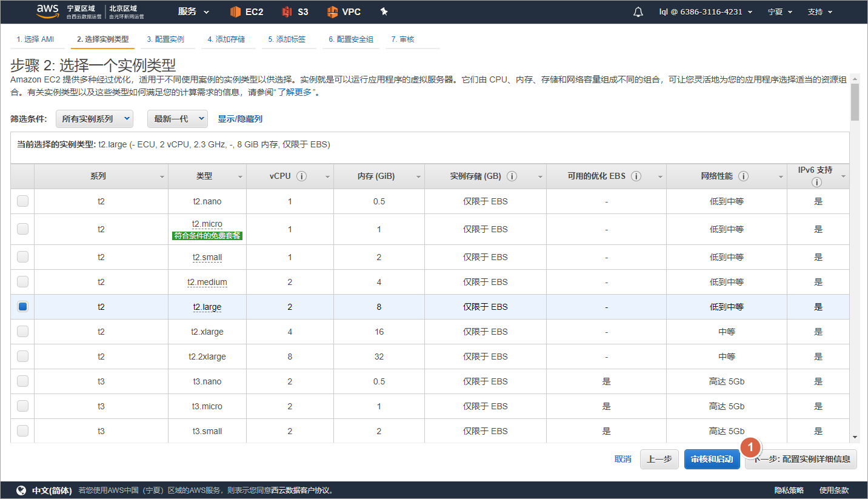Open the 内存 (GiB) column sort arrow
The height and width of the screenshot is (499, 868).
coord(418,177)
